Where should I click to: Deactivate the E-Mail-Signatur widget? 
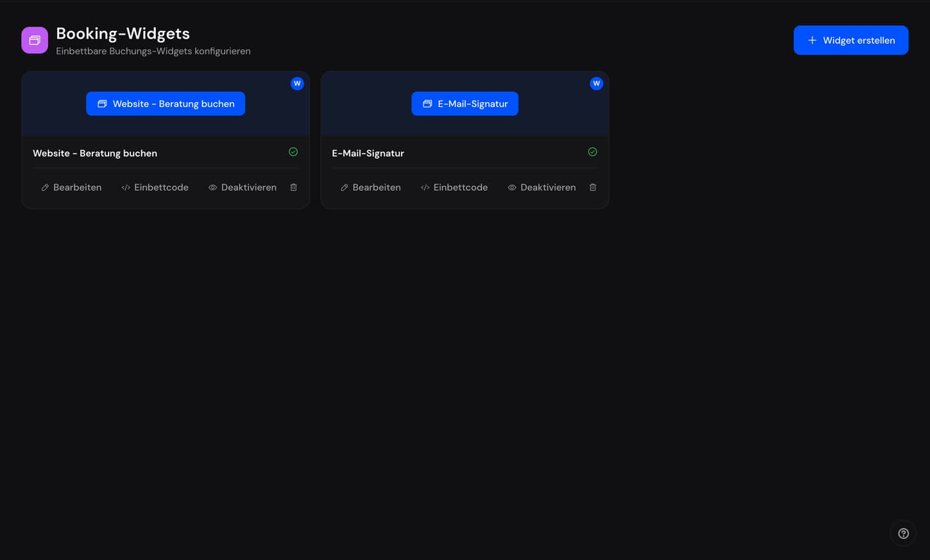(x=542, y=187)
